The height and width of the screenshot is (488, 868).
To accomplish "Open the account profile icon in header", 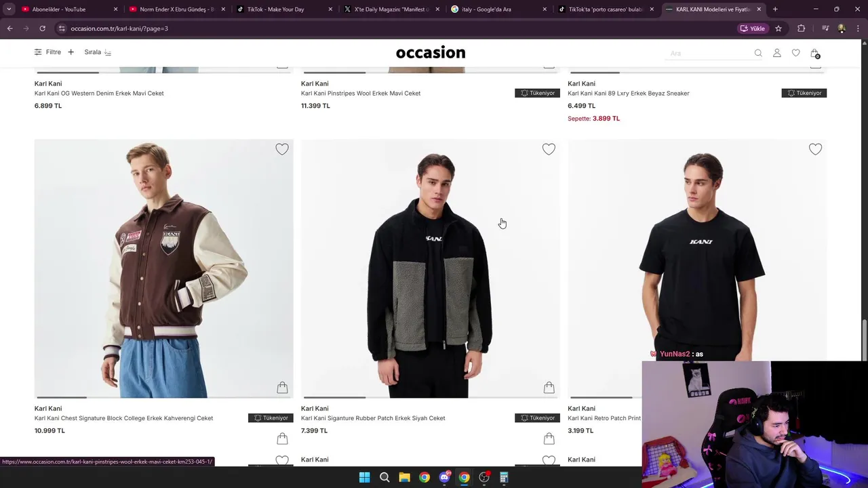I will (x=777, y=53).
